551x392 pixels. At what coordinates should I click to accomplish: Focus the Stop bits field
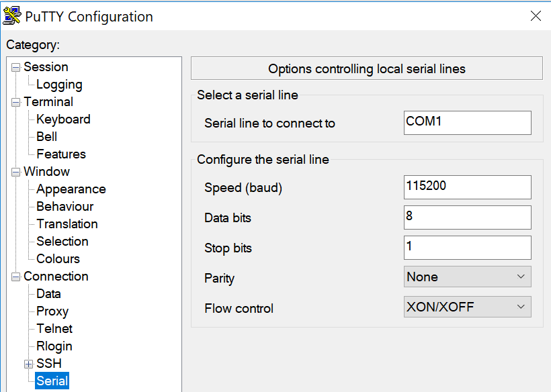pos(468,248)
